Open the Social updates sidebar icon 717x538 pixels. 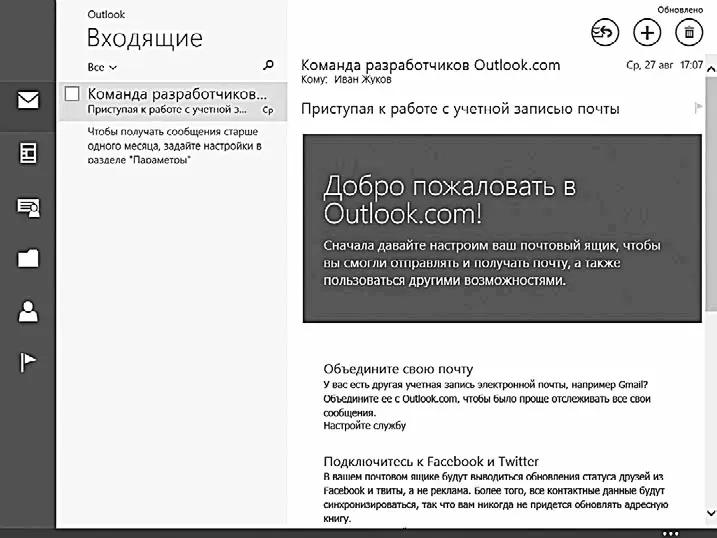tap(28, 206)
